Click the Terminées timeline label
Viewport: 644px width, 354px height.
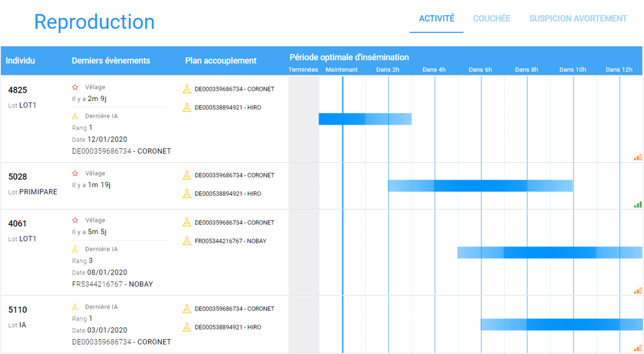click(x=303, y=69)
